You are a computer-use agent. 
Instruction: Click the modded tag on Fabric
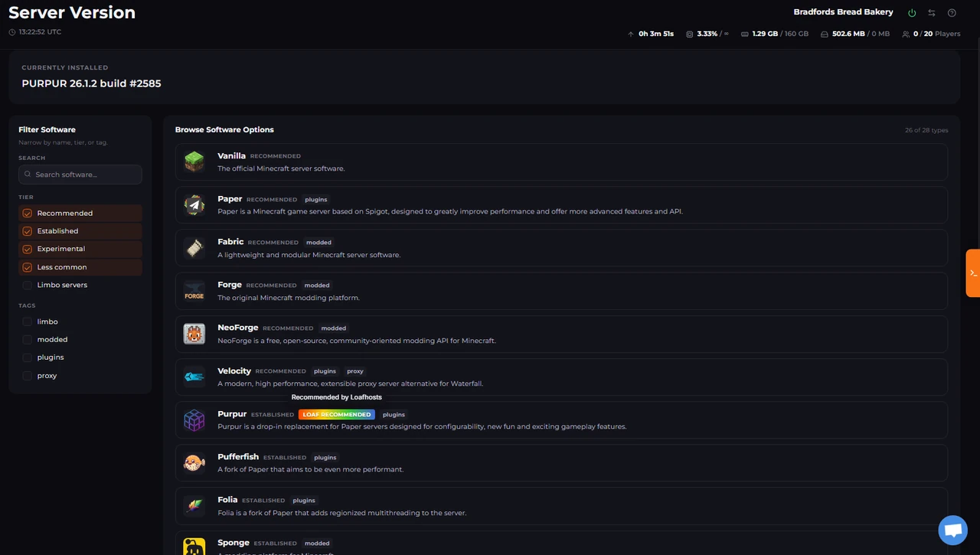318,243
